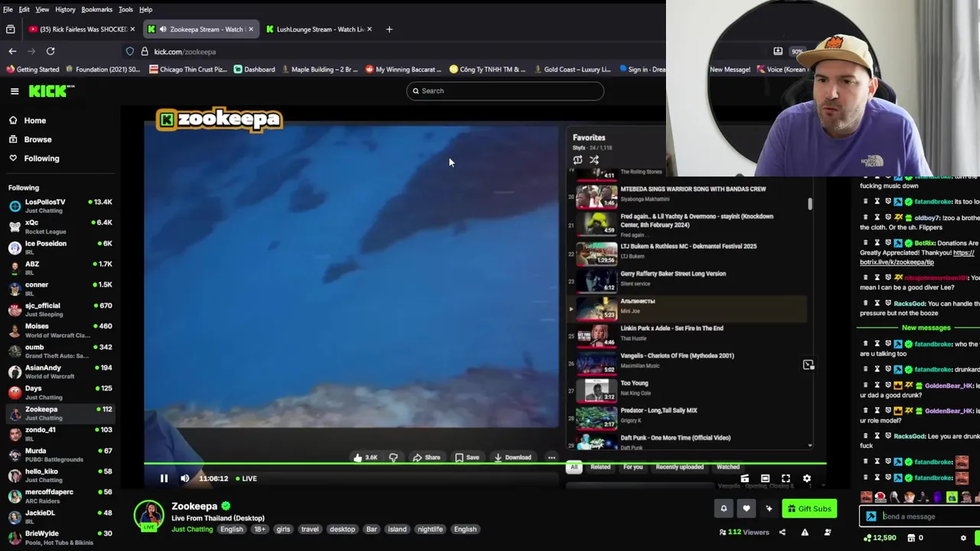Toggle shuffle for the Favorites playlist
This screenshot has width=980, height=551.
(x=594, y=160)
